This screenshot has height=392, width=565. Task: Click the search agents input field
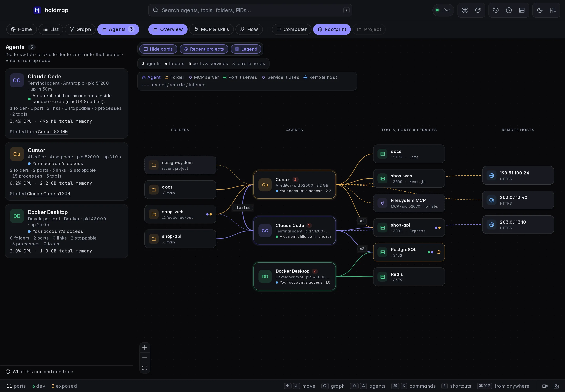pyautogui.click(x=250, y=10)
